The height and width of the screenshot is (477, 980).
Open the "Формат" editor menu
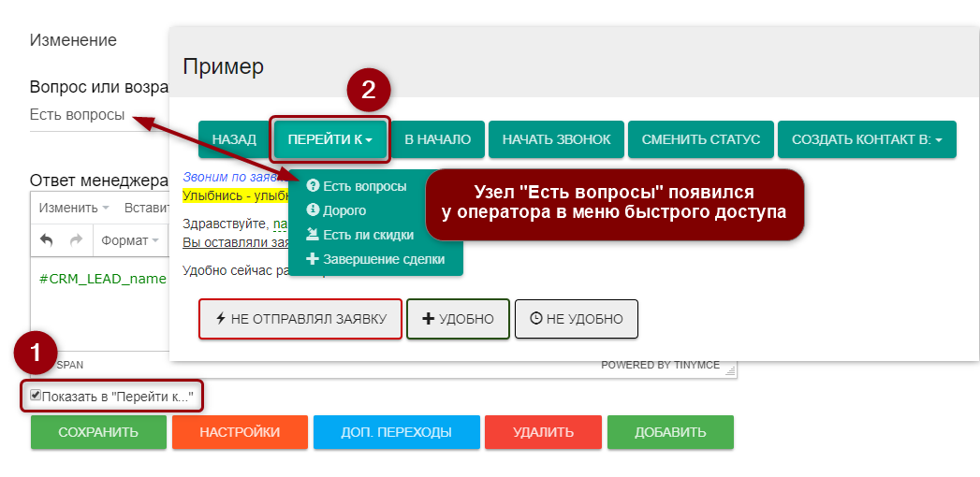point(129,240)
